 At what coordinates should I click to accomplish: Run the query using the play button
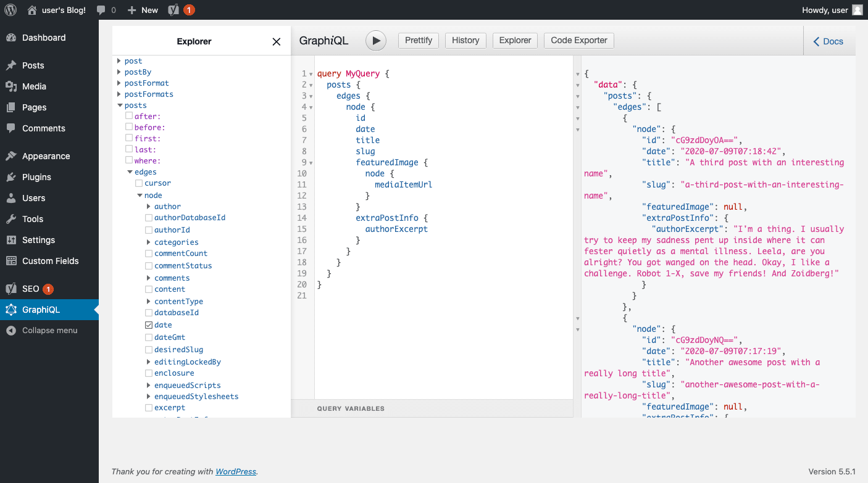(x=376, y=40)
